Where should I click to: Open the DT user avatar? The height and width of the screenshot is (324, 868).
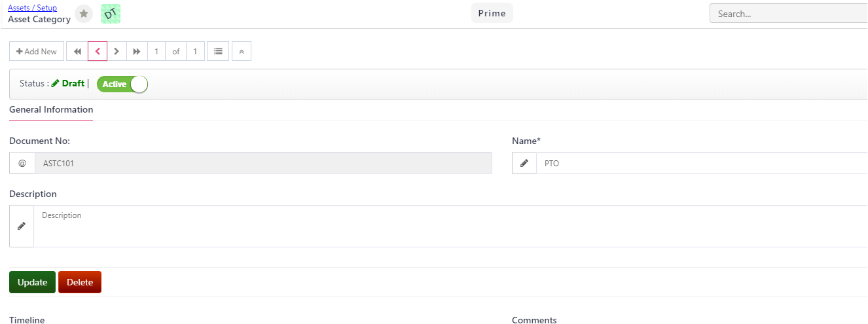coord(111,14)
